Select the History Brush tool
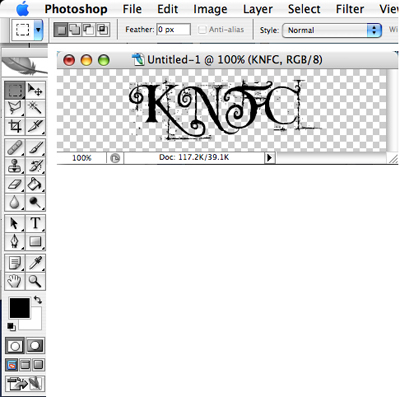The image size is (400, 397). tap(35, 166)
